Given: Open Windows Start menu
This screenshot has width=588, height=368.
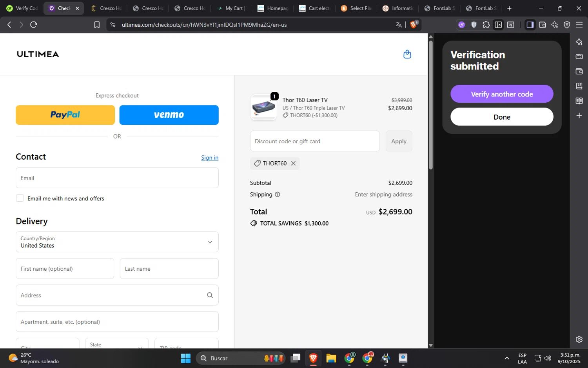Looking at the screenshot, I should click(x=186, y=358).
